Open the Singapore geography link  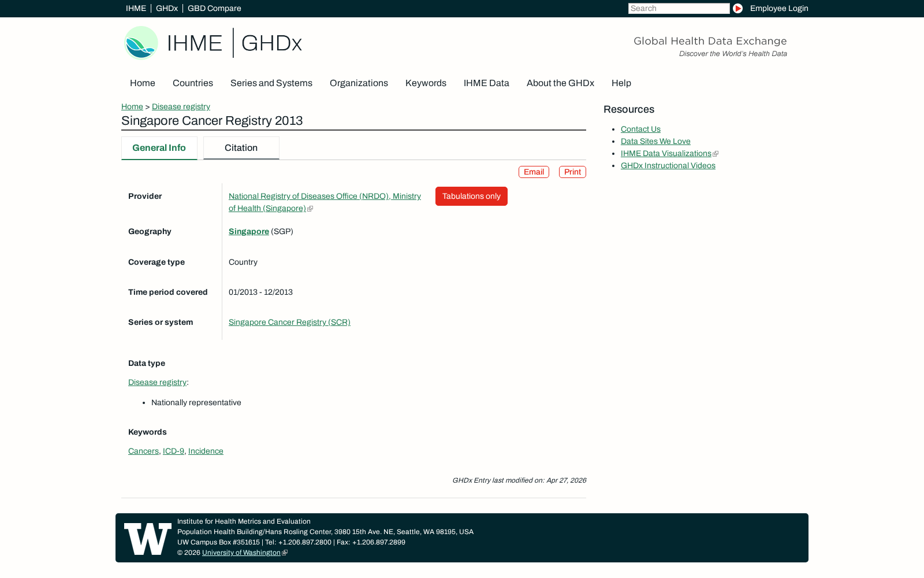pyautogui.click(x=249, y=231)
